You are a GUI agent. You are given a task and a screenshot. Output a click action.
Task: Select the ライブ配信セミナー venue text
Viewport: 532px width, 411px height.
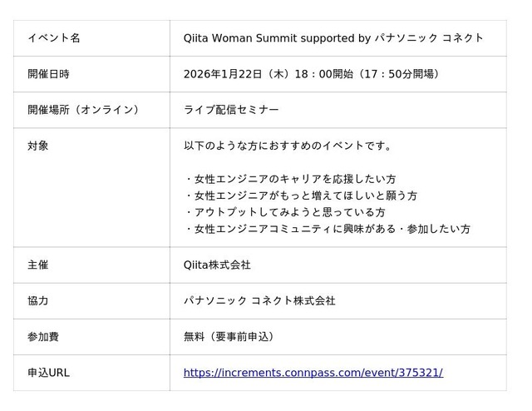(x=231, y=110)
